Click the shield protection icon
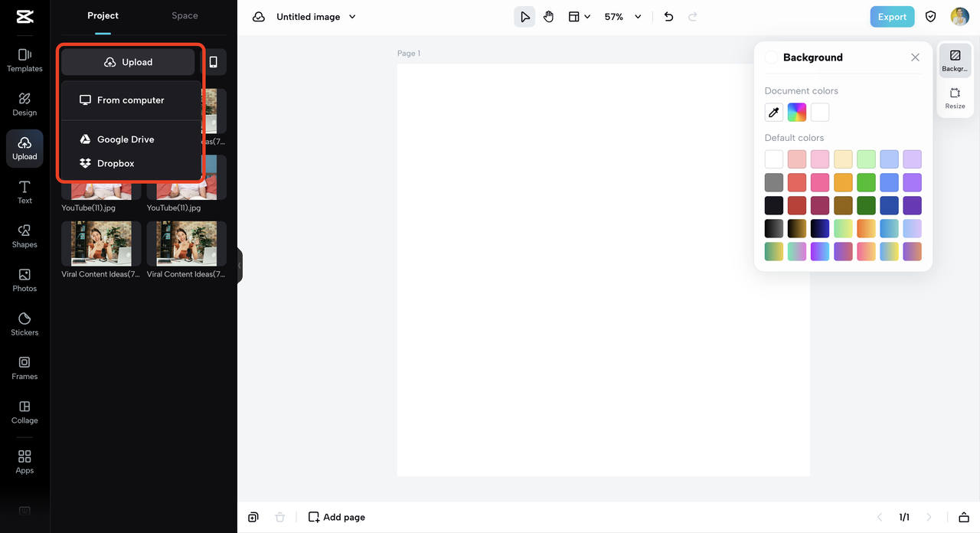This screenshot has width=980, height=533. [931, 17]
